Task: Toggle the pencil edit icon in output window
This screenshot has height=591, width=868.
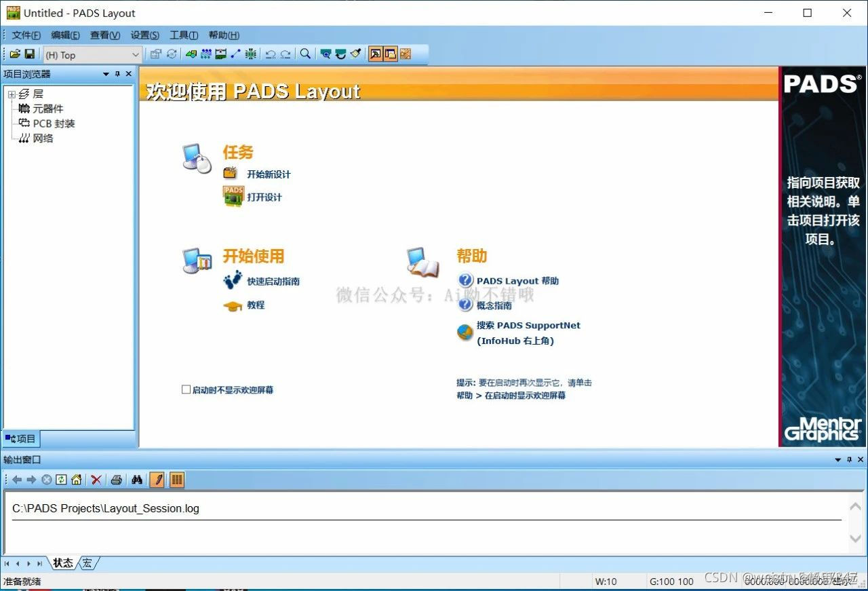Action: 158,480
